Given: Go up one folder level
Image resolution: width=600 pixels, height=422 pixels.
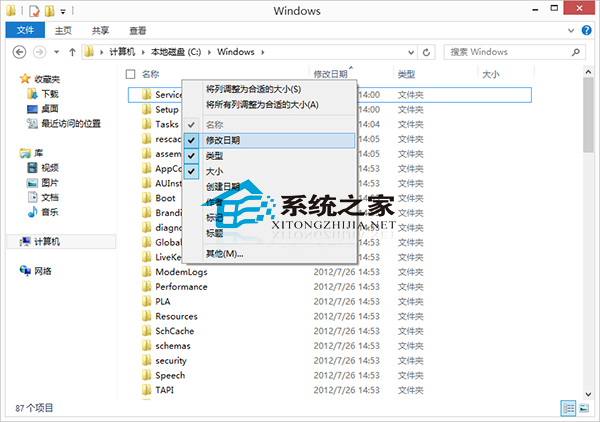Looking at the screenshot, I should (x=72, y=52).
